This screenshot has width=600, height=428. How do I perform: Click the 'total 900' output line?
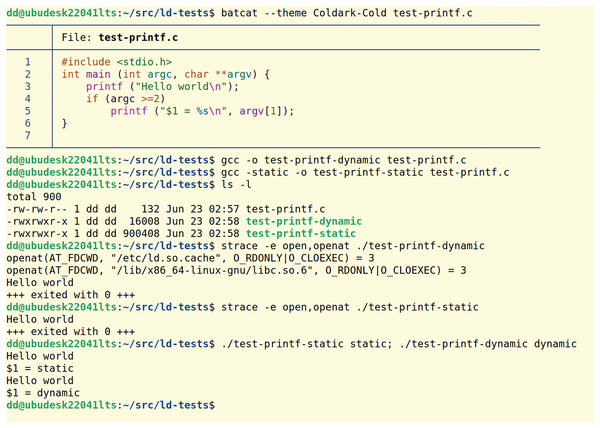tap(34, 197)
